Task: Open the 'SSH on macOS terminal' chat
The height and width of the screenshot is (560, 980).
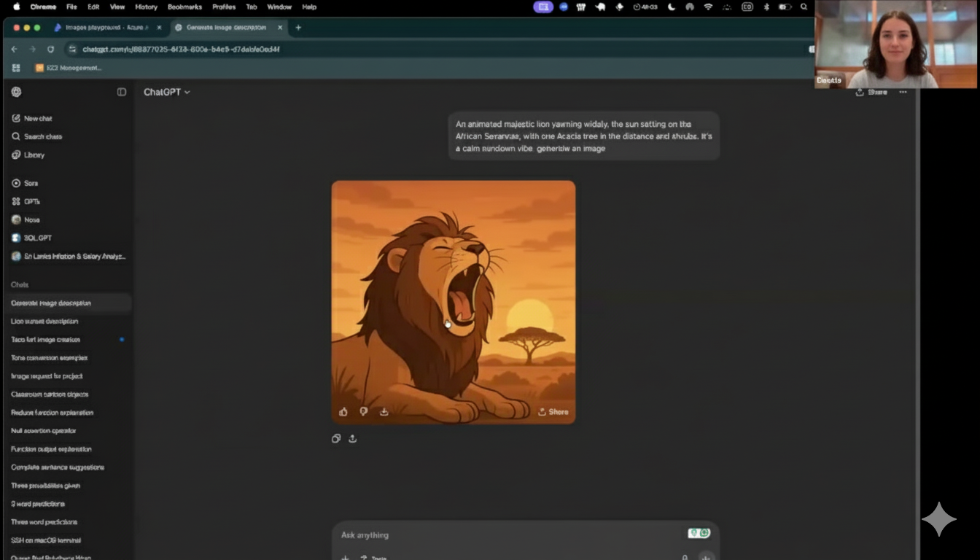Action: 46,540
